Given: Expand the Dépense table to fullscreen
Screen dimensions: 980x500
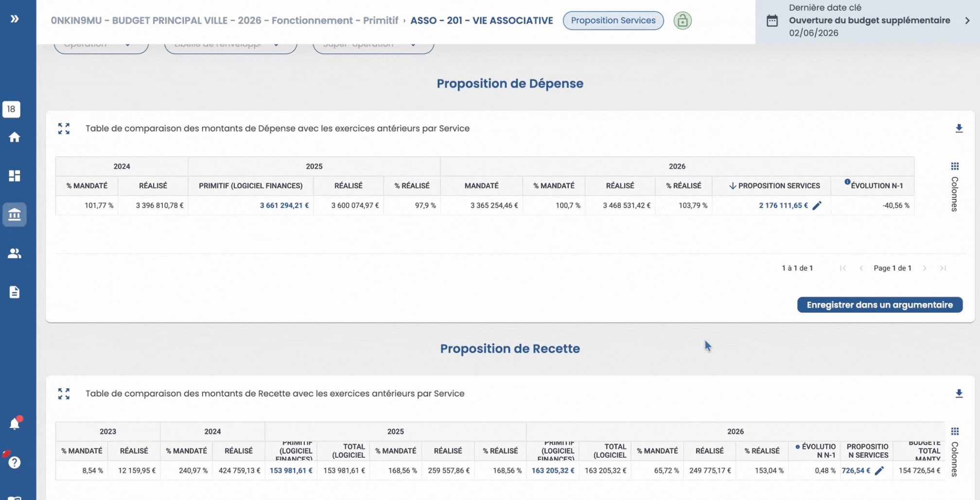Looking at the screenshot, I should (x=64, y=128).
